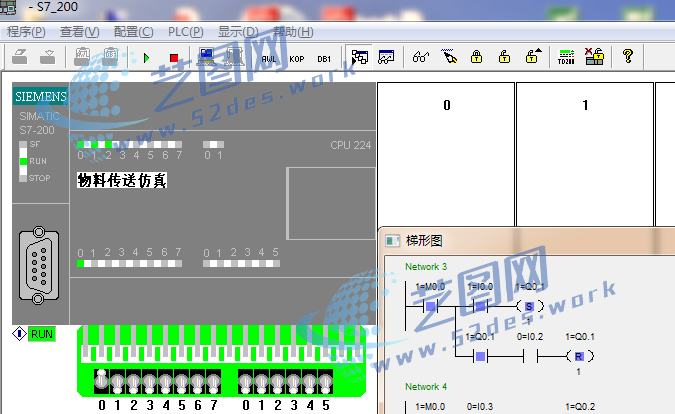Toggle the pressed program status view icon

point(359,57)
